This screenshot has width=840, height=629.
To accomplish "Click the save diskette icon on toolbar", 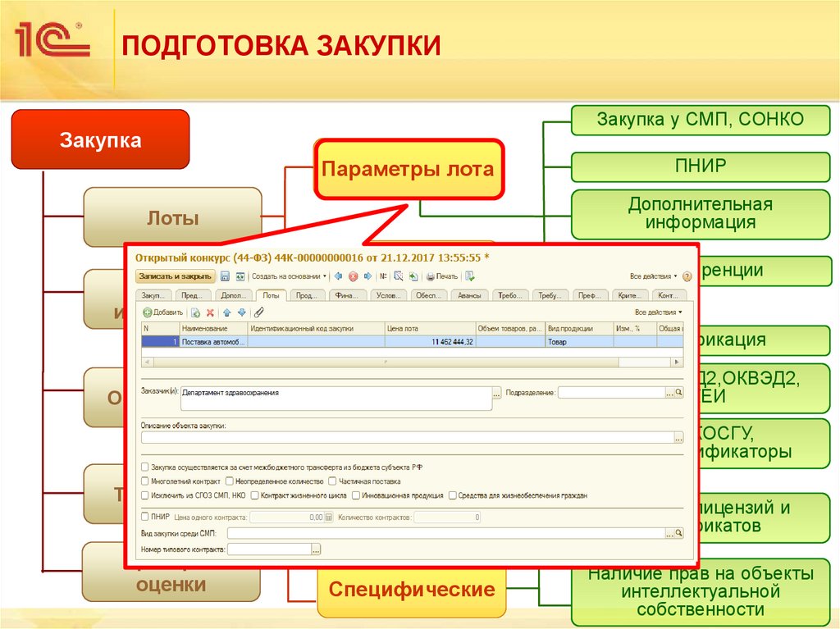I will 224,276.
